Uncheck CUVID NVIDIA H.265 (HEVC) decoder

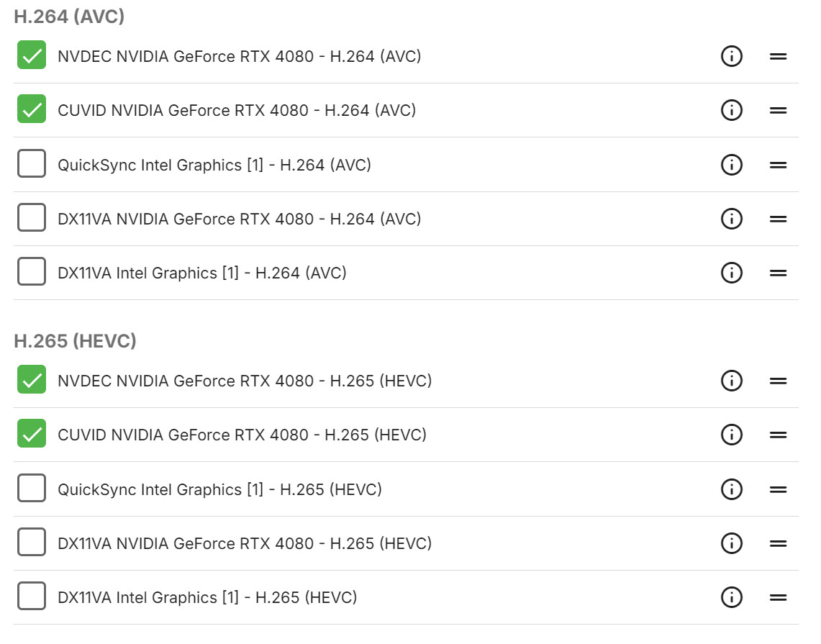point(32,435)
